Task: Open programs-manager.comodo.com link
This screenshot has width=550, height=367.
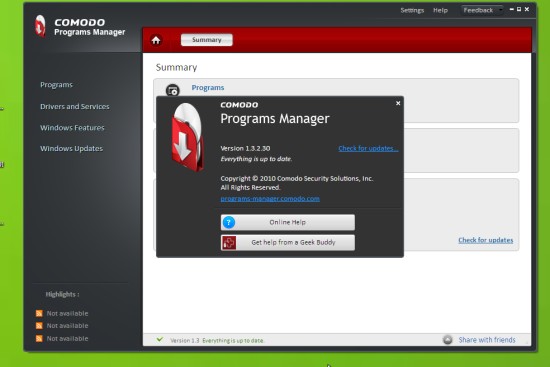Action: [270, 199]
